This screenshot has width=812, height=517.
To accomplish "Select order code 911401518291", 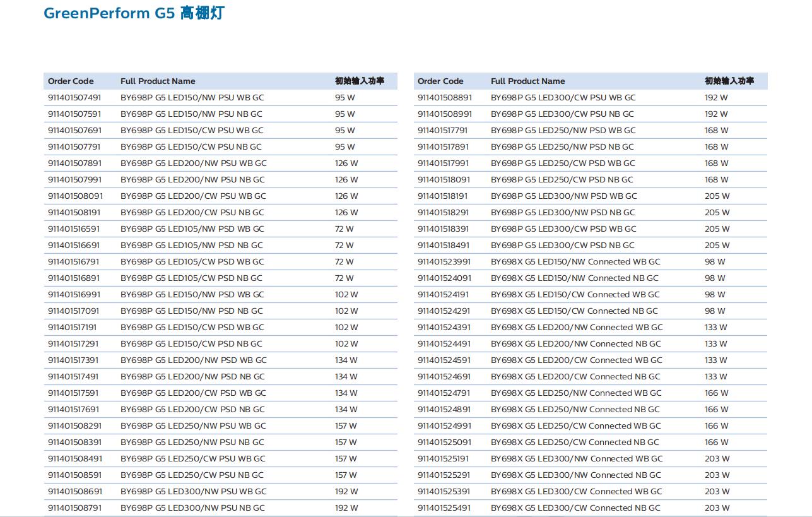I will [x=444, y=213].
